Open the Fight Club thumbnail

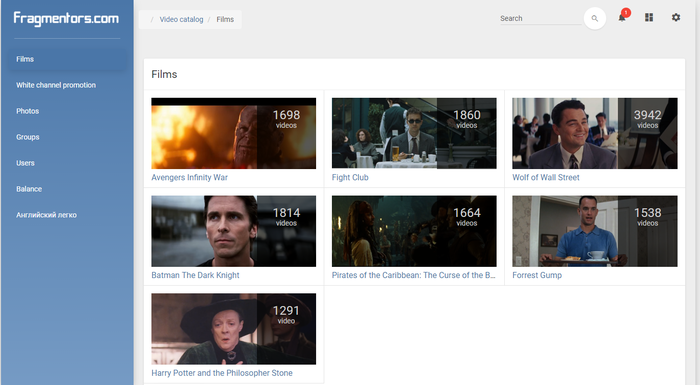coord(414,133)
